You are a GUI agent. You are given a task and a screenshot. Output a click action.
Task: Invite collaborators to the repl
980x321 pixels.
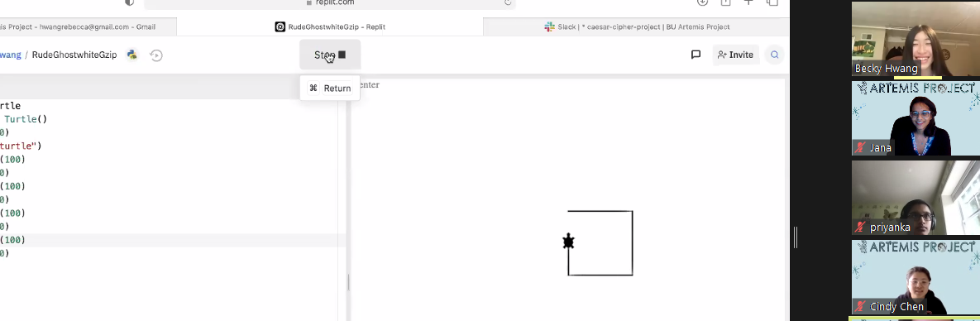coord(736,55)
